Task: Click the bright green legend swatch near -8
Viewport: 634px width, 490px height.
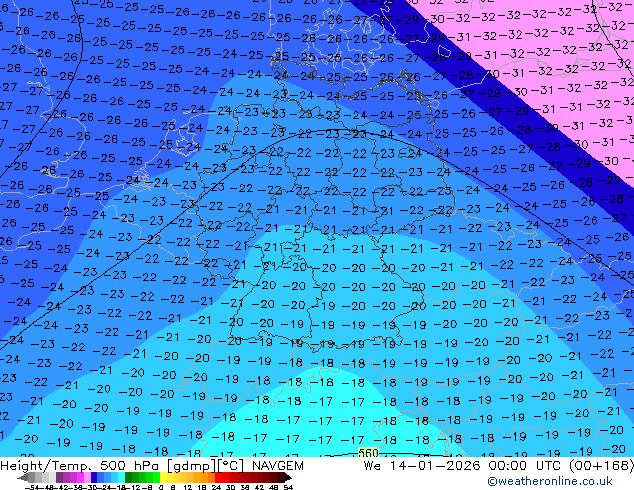Action: 156,477
